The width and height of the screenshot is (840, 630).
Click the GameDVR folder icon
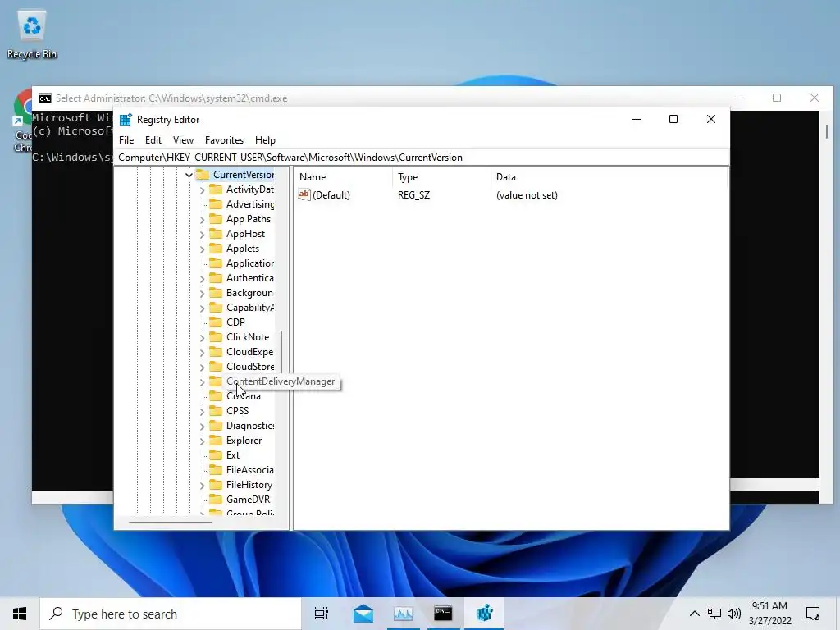[216, 500]
